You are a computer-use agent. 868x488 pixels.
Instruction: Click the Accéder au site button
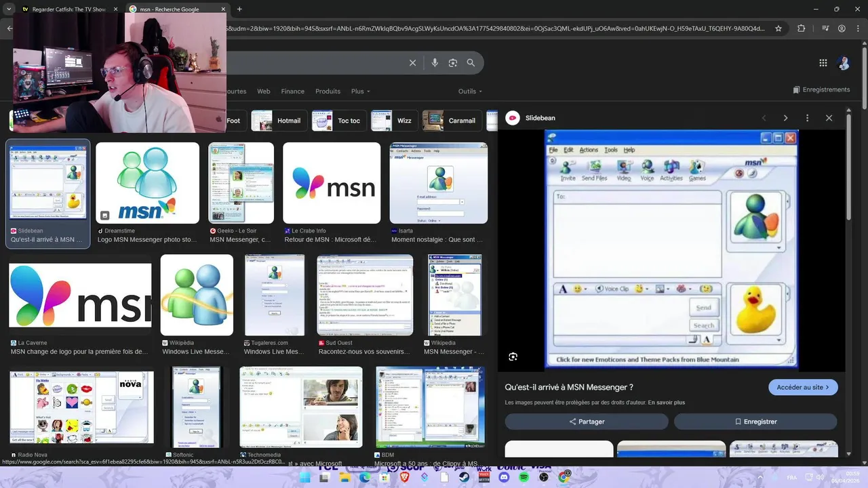point(803,387)
